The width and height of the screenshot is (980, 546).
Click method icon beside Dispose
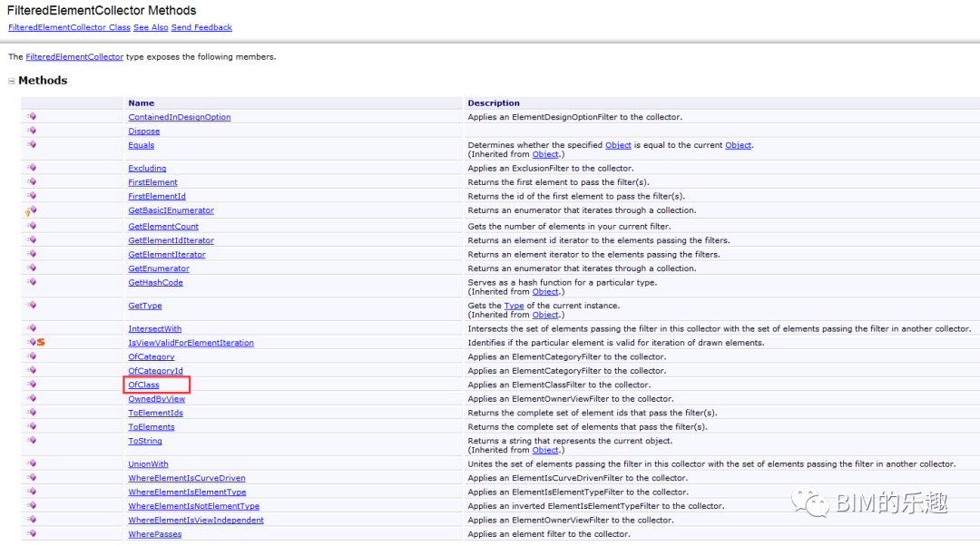pos(32,131)
